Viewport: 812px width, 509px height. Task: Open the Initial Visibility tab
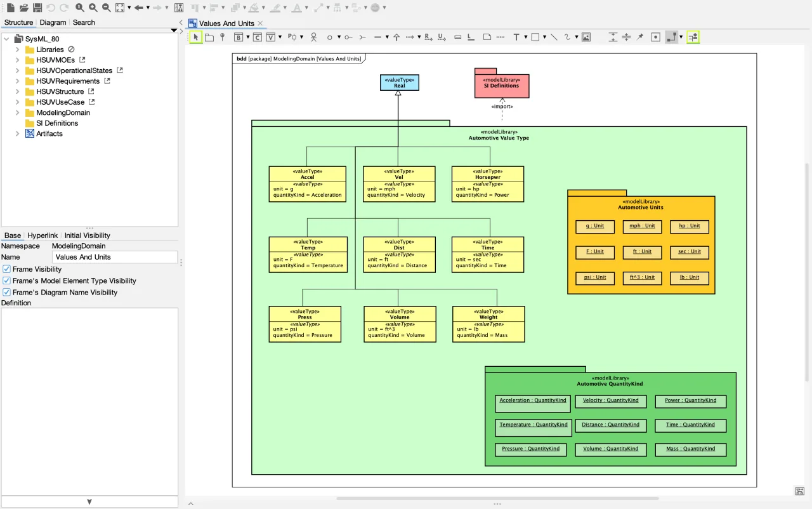[88, 235]
